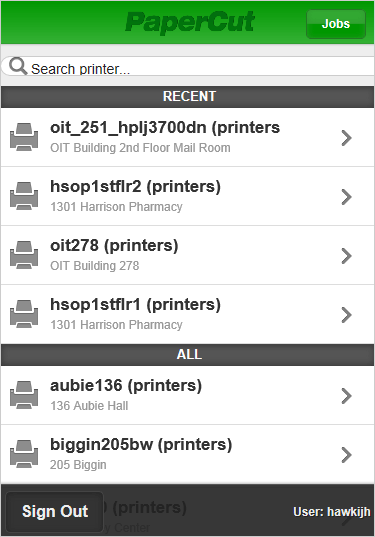Open chevron arrow for oit278 printer
The width and height of the screenshot is (375, 537).
coord(347,256)
